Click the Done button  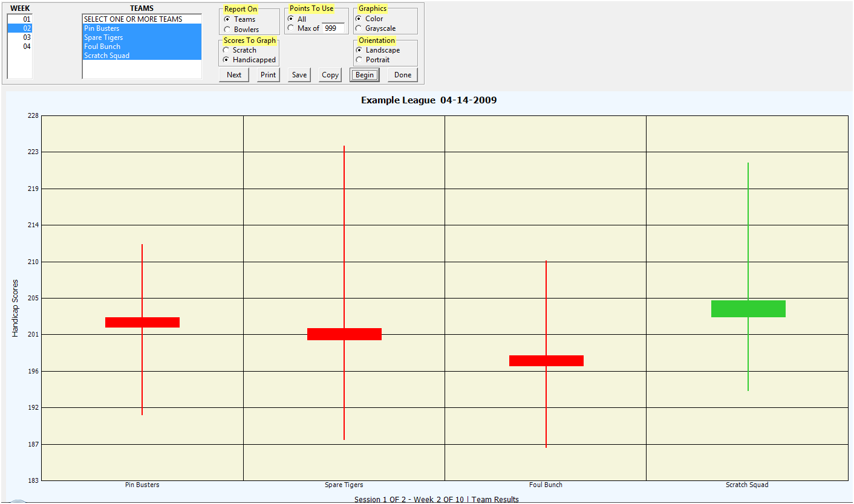tap(403, 75)
